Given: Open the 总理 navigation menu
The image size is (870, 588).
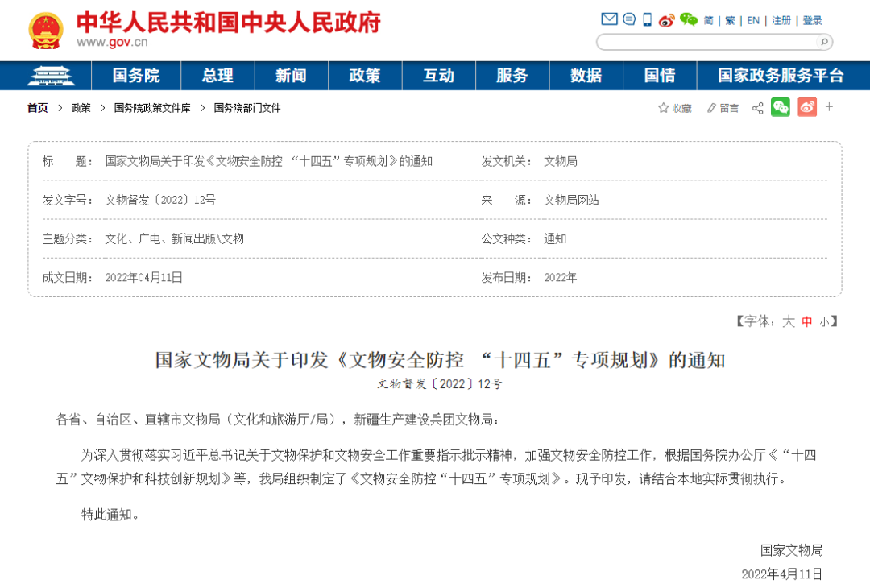Looking at the screenshot, I should click(x=217, y=76).
